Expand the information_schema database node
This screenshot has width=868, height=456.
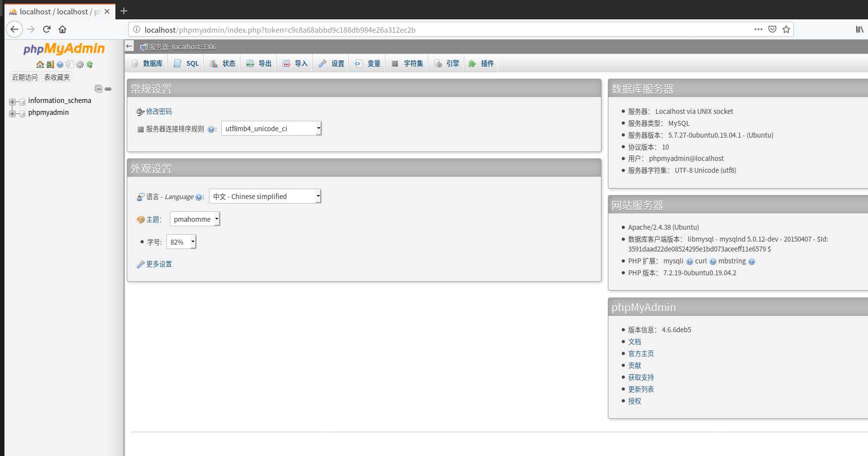12,101
